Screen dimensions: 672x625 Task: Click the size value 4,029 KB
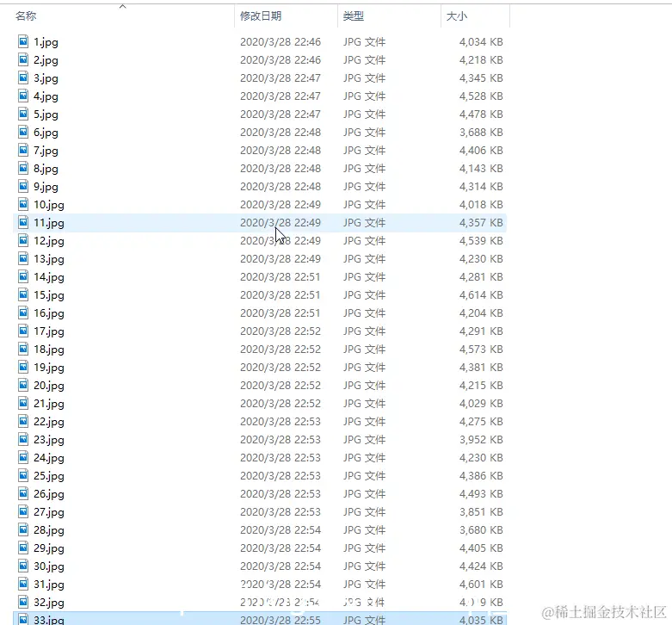click(481, 404)
